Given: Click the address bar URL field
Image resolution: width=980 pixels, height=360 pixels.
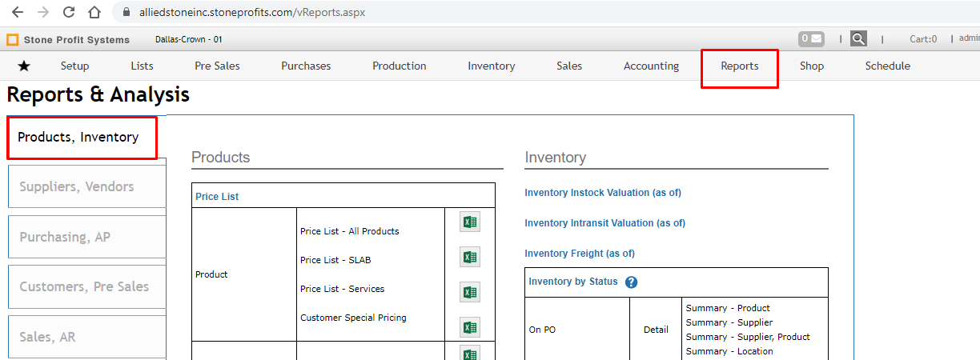Looking at the screenshot, I should tap(253, 13).
